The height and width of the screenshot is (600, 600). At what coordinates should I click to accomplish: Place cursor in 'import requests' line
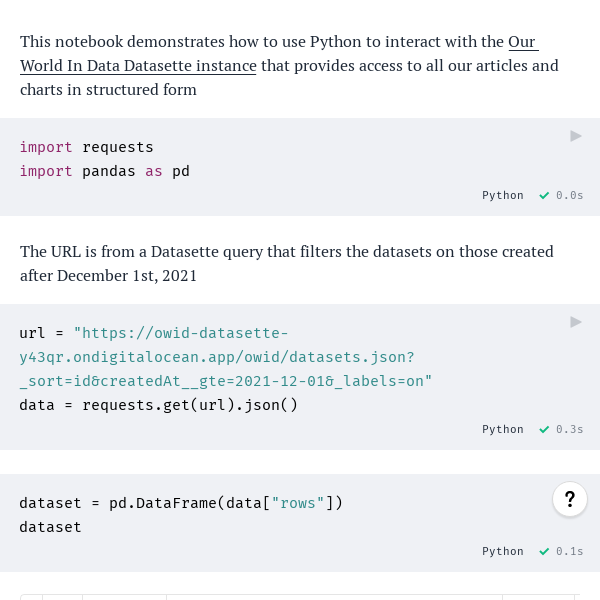(86, 147)
